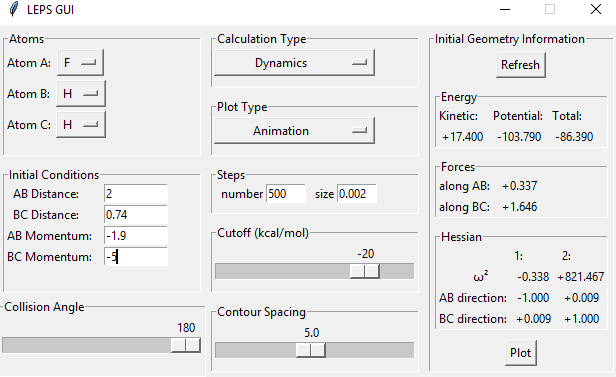Click the Kinetic energy value +17.400
Viewport: 616px width, 377px height.
[462, 137]
